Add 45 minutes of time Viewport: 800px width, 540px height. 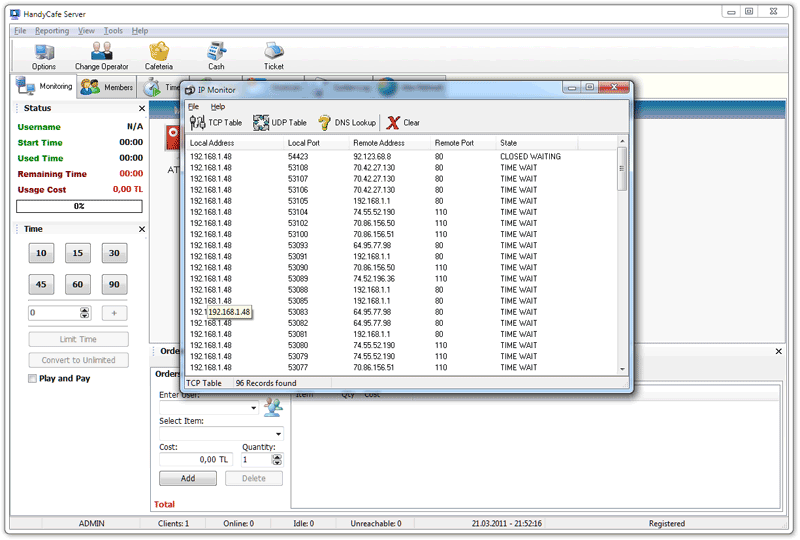click(41, 285)
